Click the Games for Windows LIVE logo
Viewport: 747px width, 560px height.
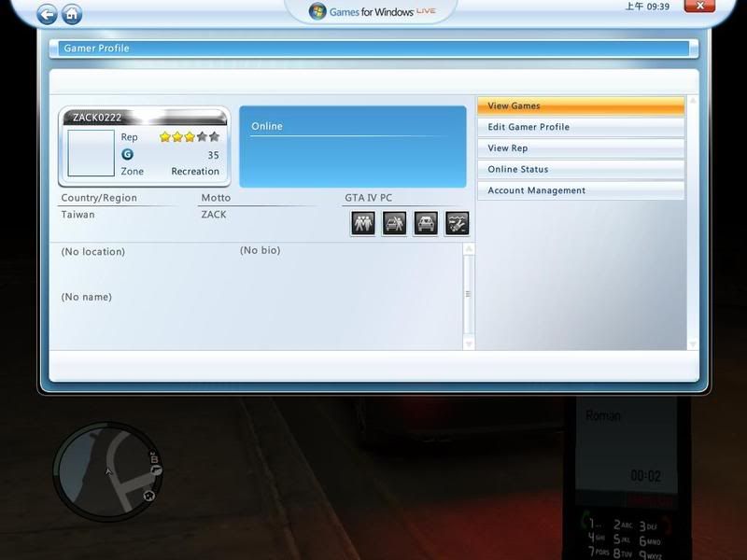coord(372,11)
